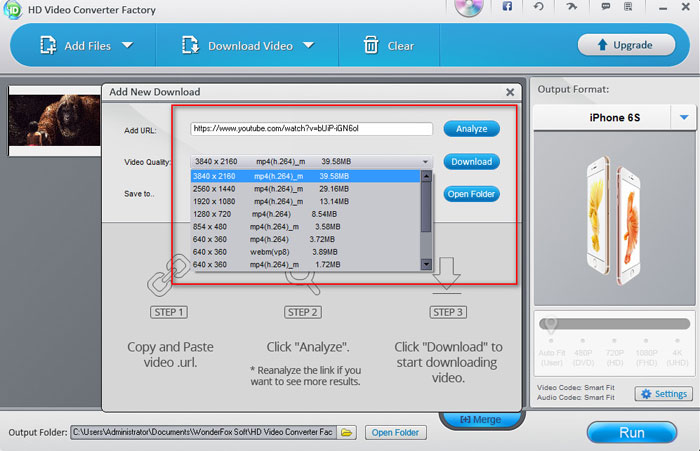Minimize the HD Video Converter Factory window
This screenshot has height=451, width=700.
[x=663, y=8]
